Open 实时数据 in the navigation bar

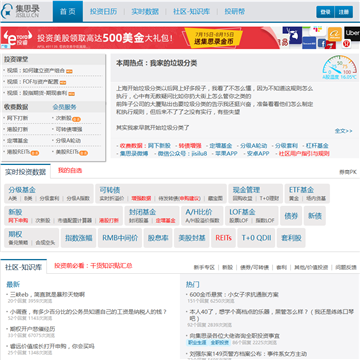[x=145, y=12]
